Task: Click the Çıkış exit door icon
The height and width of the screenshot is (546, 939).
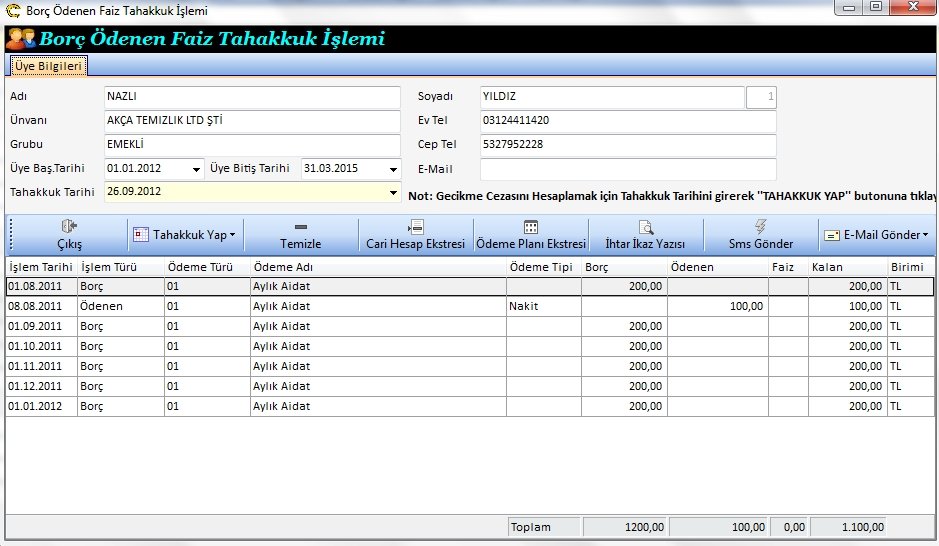Action: click(x=70, y=227)
